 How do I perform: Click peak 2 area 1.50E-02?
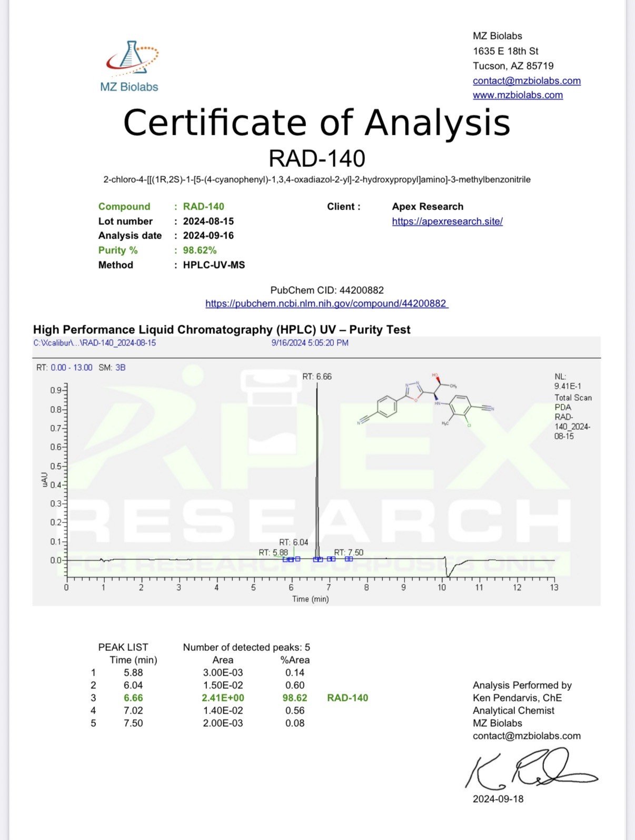click(223, 685)
